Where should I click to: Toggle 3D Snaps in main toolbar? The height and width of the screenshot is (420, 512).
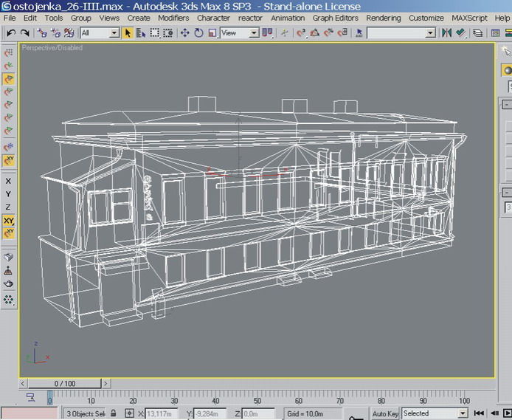tap(301, 33)
